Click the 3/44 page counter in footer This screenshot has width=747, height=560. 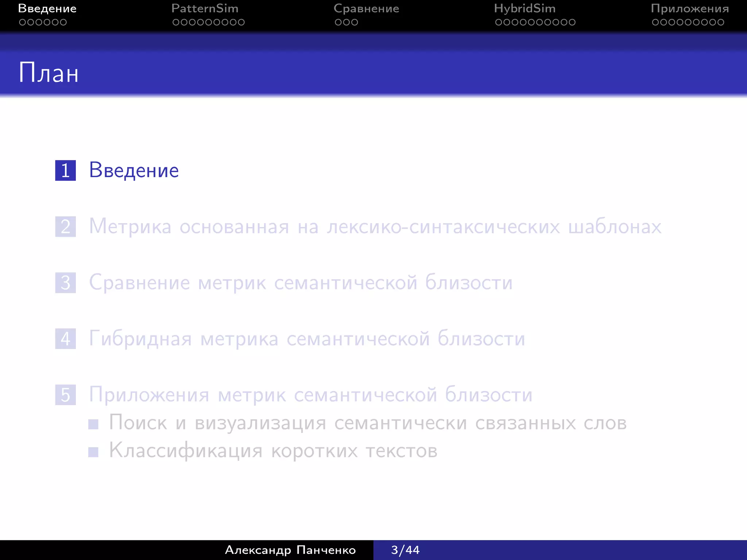point(405,550)
